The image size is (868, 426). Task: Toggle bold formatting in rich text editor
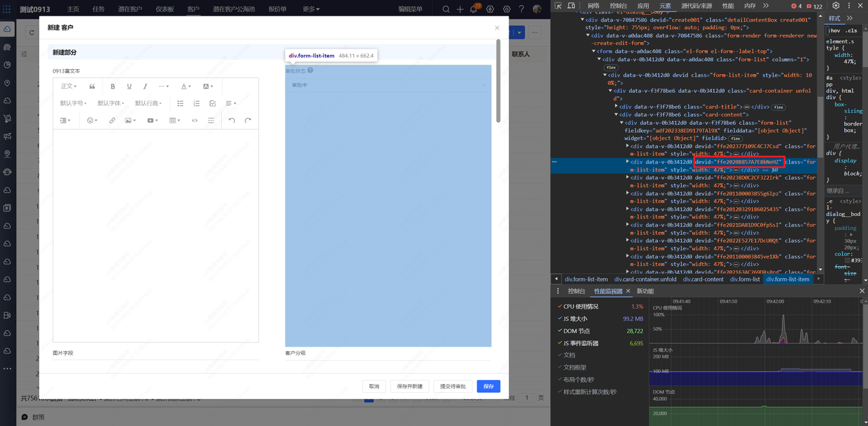(x=113, y=86)
